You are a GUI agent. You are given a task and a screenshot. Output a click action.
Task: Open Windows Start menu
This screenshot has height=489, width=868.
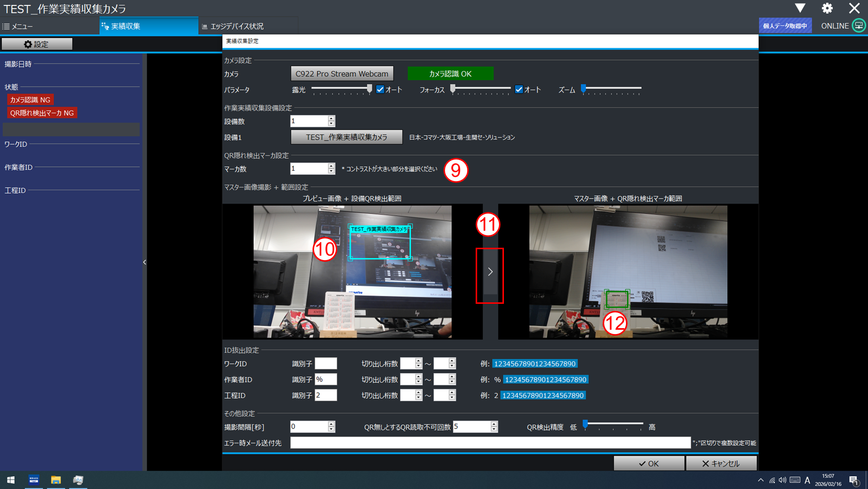coord(10,480)
